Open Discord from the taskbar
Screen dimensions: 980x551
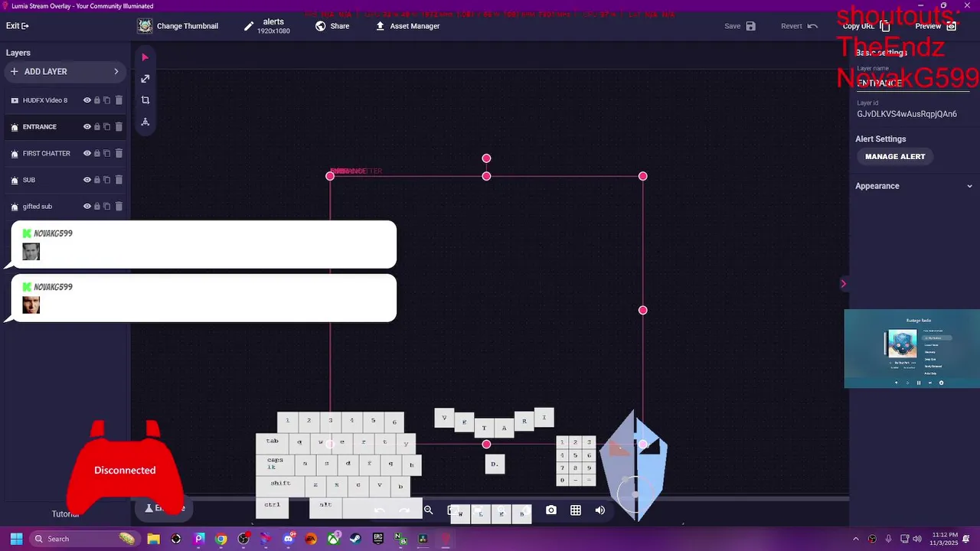[289, 539]
